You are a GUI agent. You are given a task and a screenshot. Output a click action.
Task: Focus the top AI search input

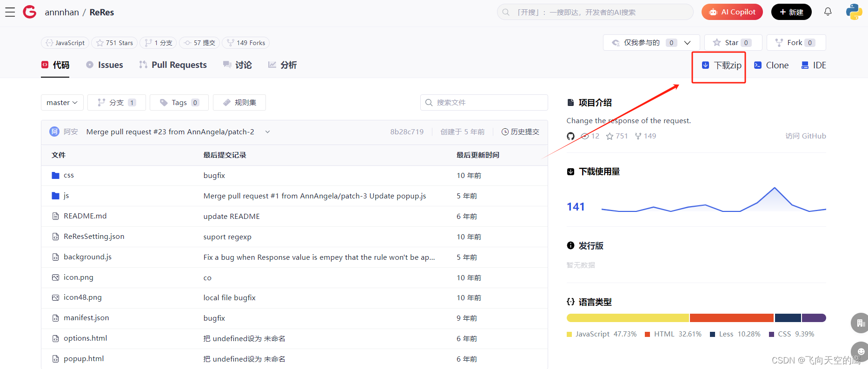[x=595, y=12]
